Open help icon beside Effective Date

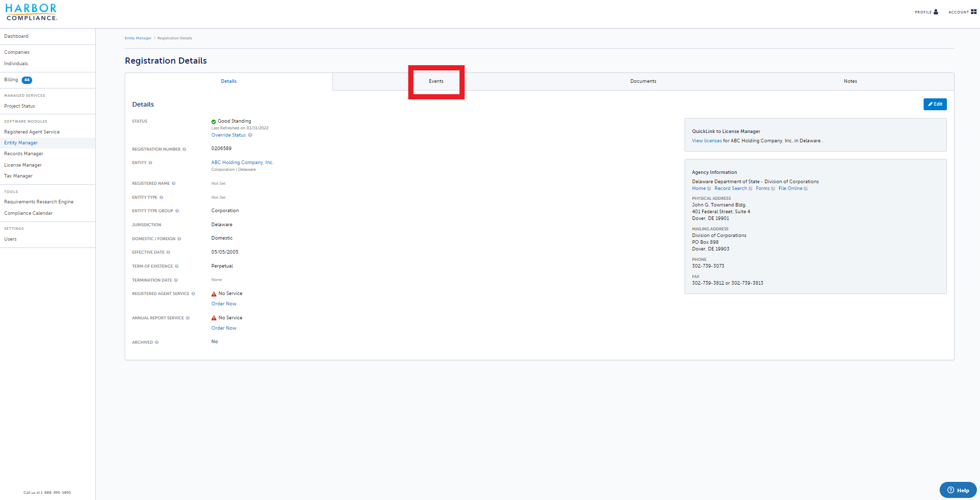(168, 252)
